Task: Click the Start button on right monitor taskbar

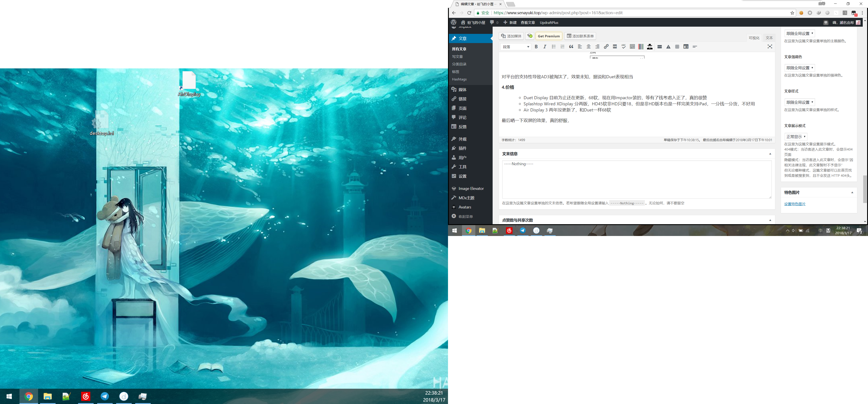Action: pyautogui.click(x=455, y=231)
